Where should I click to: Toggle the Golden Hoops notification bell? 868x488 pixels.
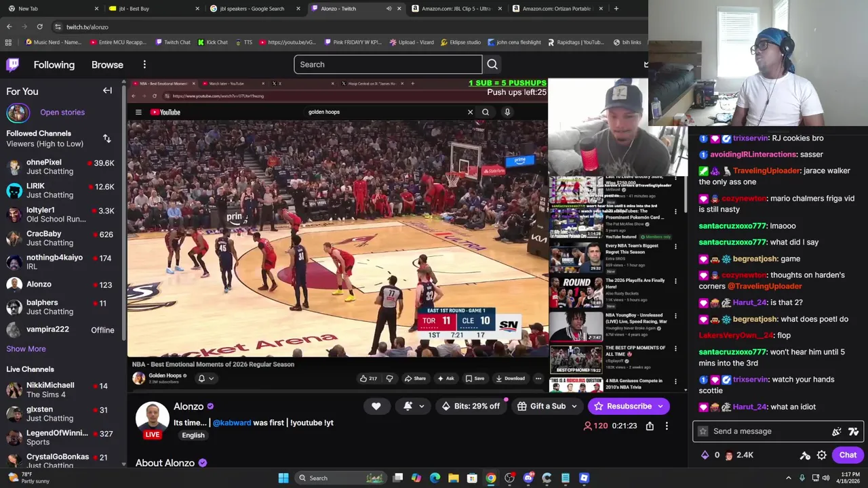tap(201, 378)
